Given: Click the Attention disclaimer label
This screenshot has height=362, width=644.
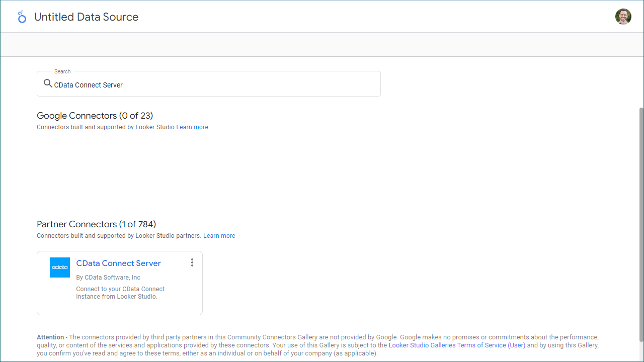Looking at the screenshot, I should [x=50, y=337].
